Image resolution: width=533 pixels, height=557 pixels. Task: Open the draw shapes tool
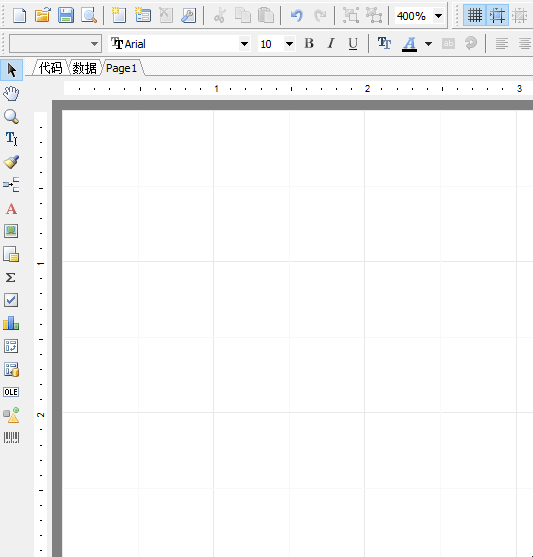pyautogui.click(x=11, y=415)
